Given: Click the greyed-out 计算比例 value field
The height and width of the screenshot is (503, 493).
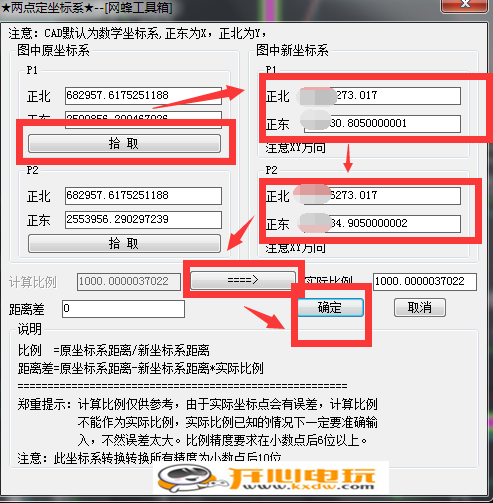Looking at the screenshot, I should coord(129,282).
